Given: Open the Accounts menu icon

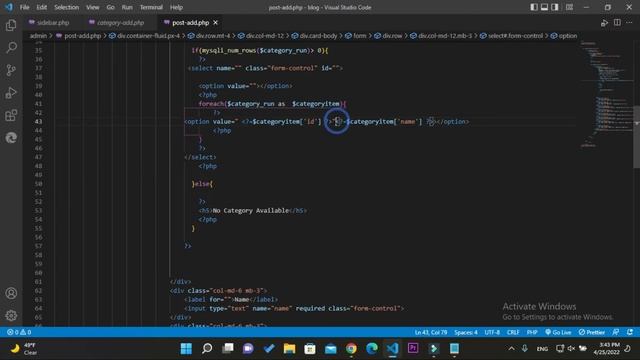Looking at the screenshot, I should tap(11, 293).
